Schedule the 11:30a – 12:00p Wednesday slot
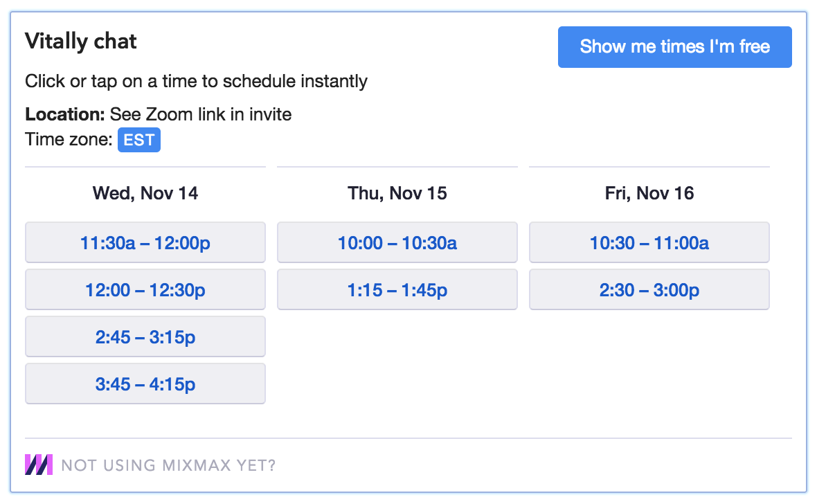Screen dimensions: 817x504 coord(145,243)
